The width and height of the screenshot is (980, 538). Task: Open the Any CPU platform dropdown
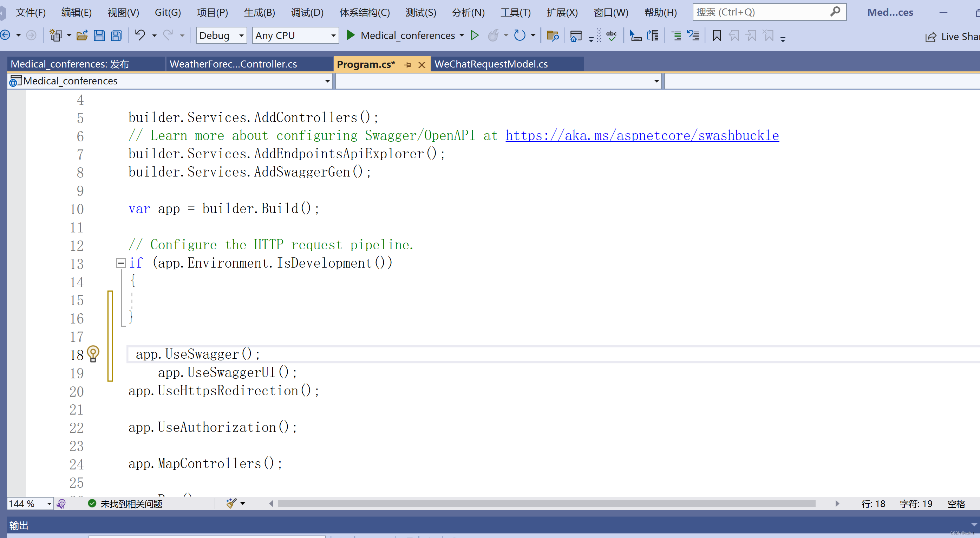pos(333,36)
